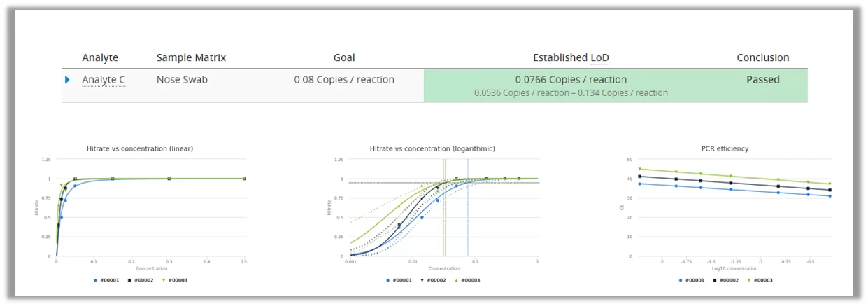Screen dimensions: 868x304
Task: Select the Analyte column header
Action: coord(100,58)
